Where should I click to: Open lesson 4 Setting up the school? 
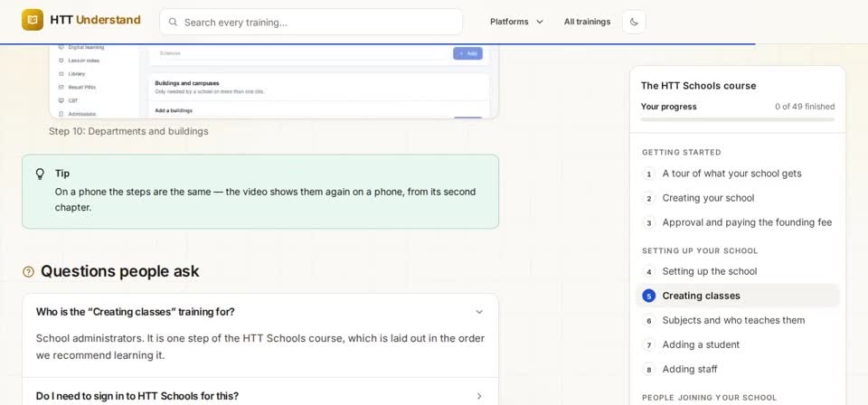738,272
